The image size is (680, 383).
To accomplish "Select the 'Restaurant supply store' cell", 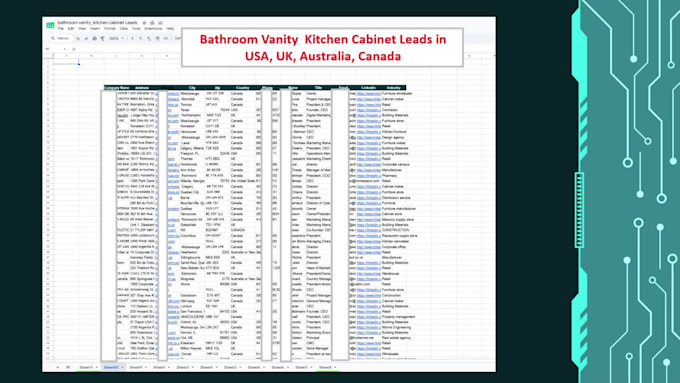I will click(399, 236).
